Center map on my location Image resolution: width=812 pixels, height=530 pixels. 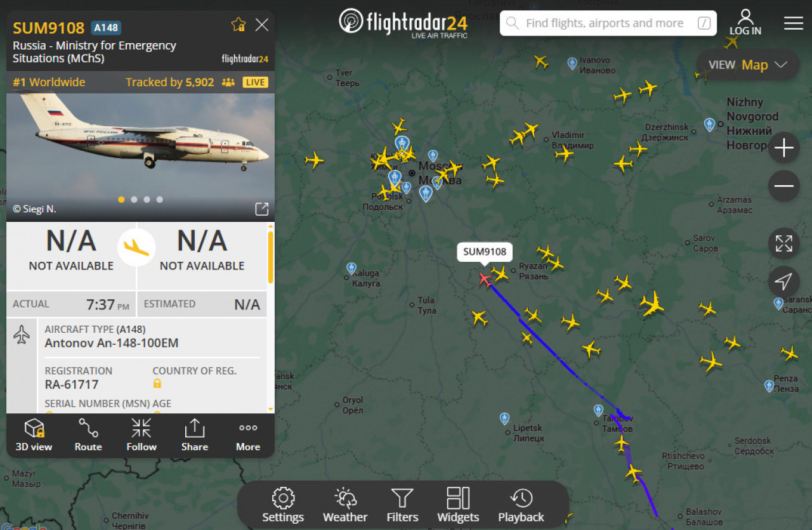pyautogui.click(x=784, y=281)
